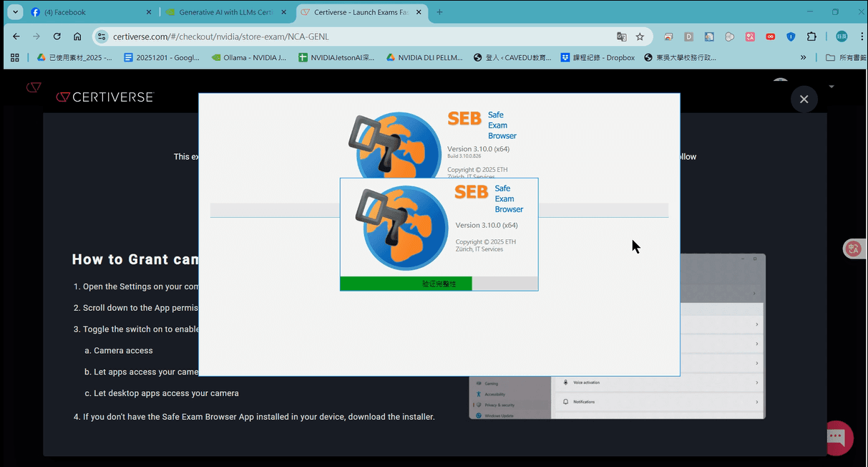Open the Extensions puzzle menu

[811, 37]
